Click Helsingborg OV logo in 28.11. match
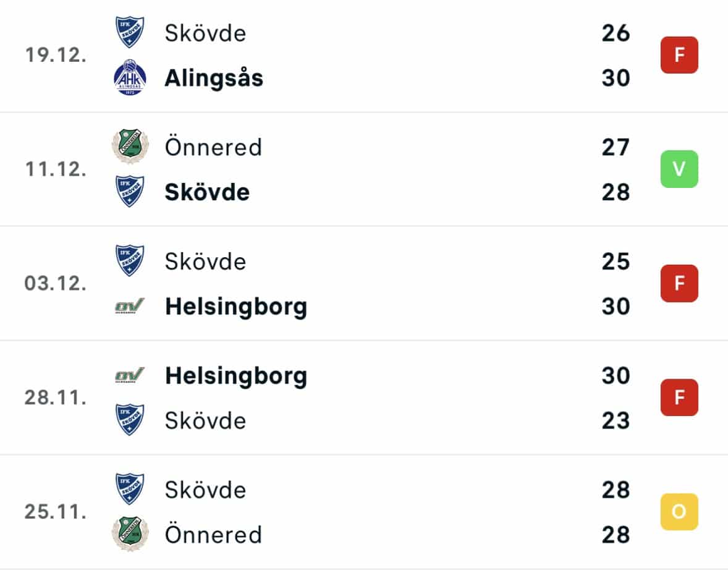This screenshot has height=570, width=728. point(130,375)
